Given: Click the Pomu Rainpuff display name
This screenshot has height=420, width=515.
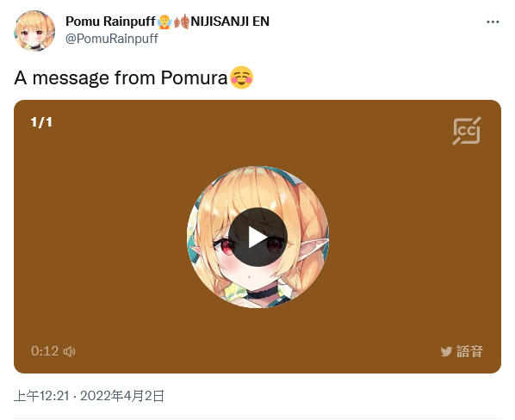Looking at the screenshot, I should click(110, 22).
